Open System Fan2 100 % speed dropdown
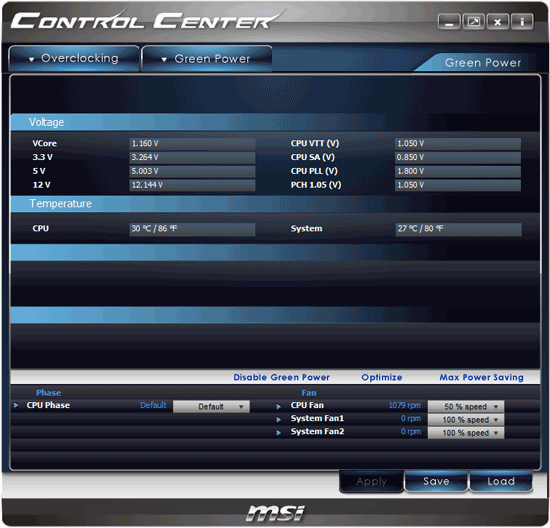 pyautogui.click(x=466, y=433)
